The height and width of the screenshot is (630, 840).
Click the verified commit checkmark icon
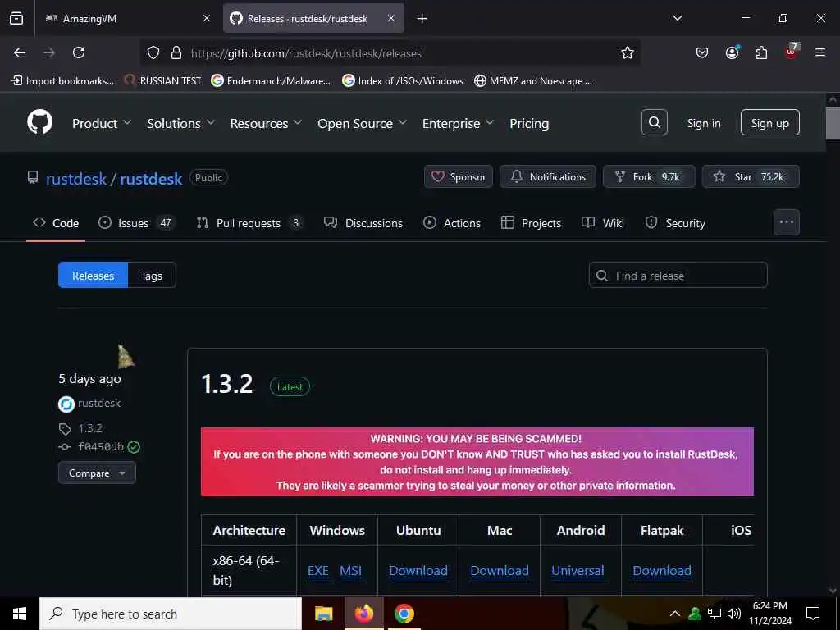click(134, 447)
